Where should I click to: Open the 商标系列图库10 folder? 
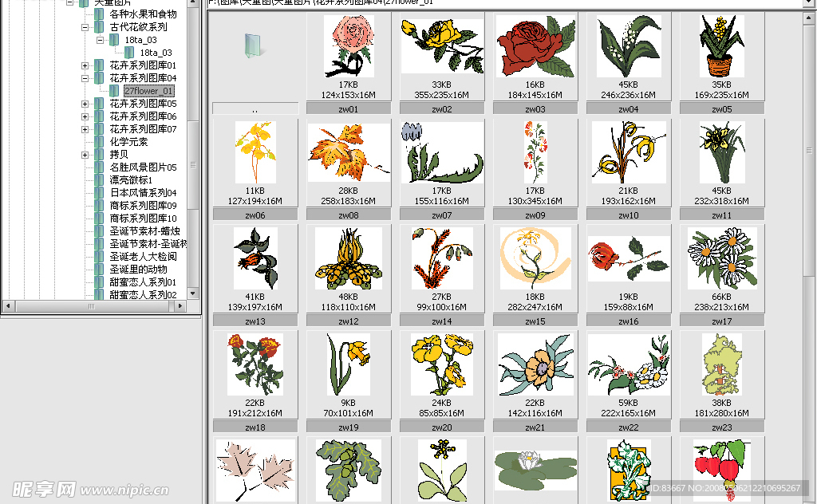pos(144,219)
